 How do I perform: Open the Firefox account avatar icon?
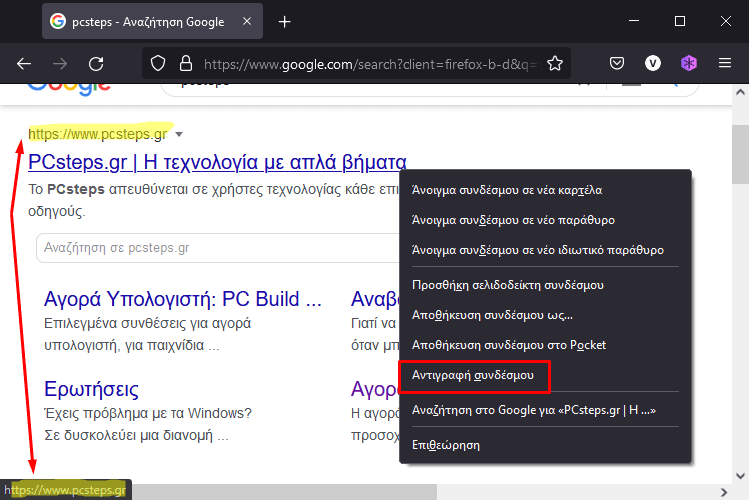point(653,63)
